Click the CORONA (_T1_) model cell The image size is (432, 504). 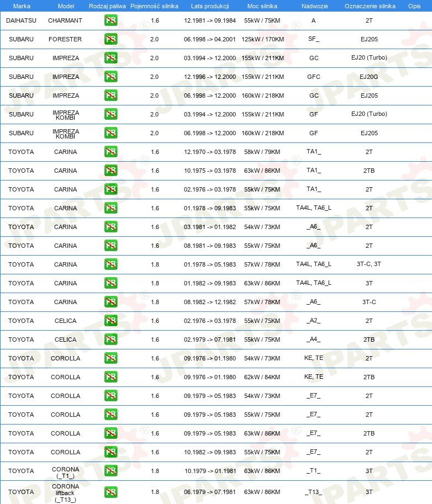coord(65,473)
